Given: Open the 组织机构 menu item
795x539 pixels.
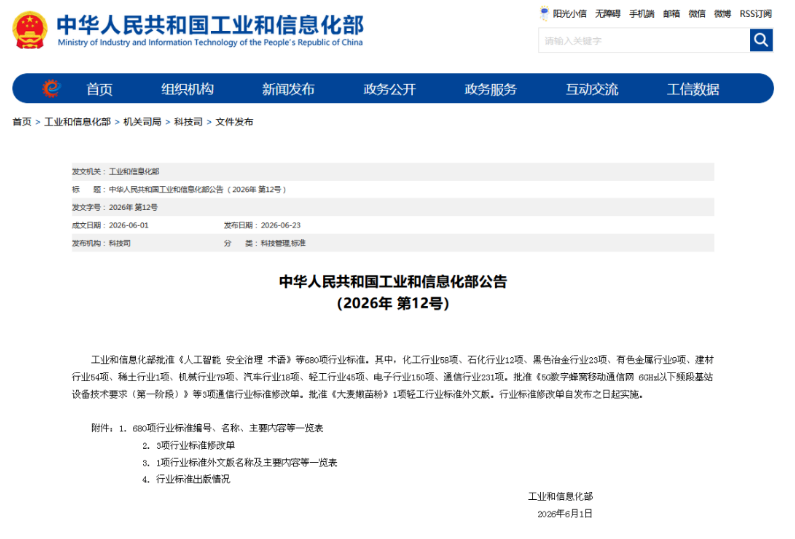Looking at the screenshot, I should click(188, 89).
